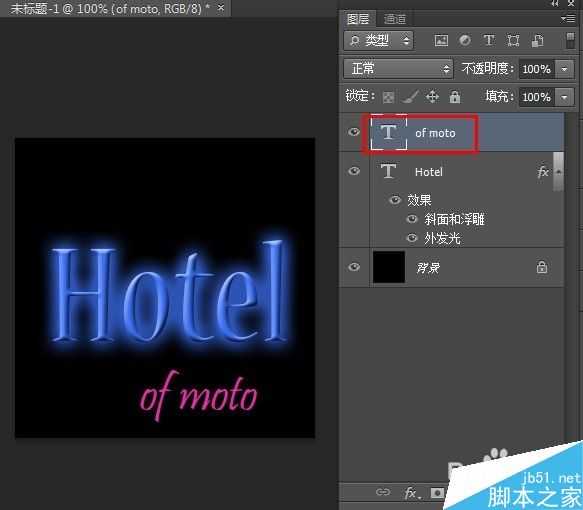The width and height of the screenshot is (583, 510).
Task: Switch to the Layers tab
Action: (358, 19)
